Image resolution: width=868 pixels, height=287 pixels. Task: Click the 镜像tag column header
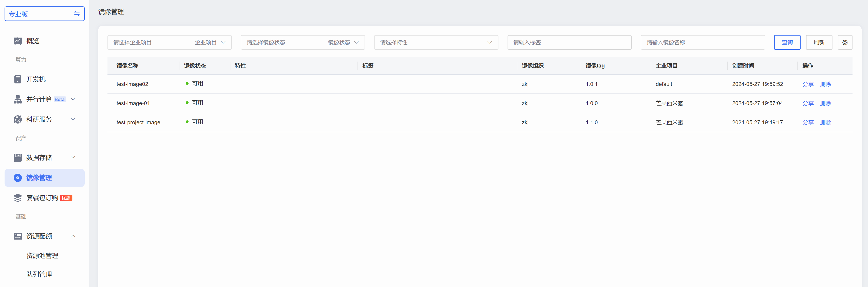(x=595, y=66)
